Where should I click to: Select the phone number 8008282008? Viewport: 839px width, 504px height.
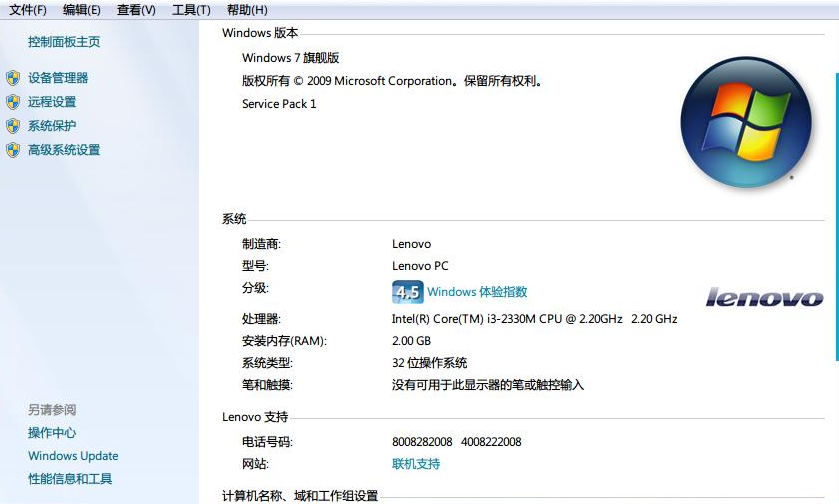(422, 442)
